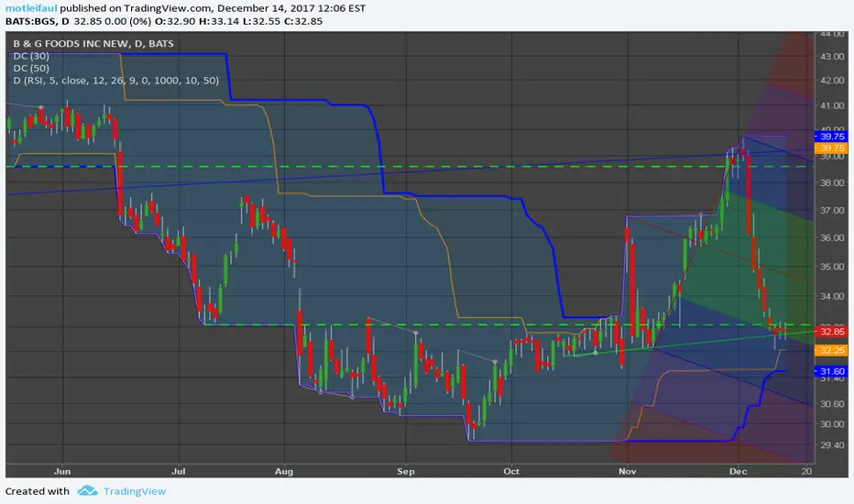Select the DC (30) indicator label
The width and height of the screenshot is (854, 504).
click(31, 56)
